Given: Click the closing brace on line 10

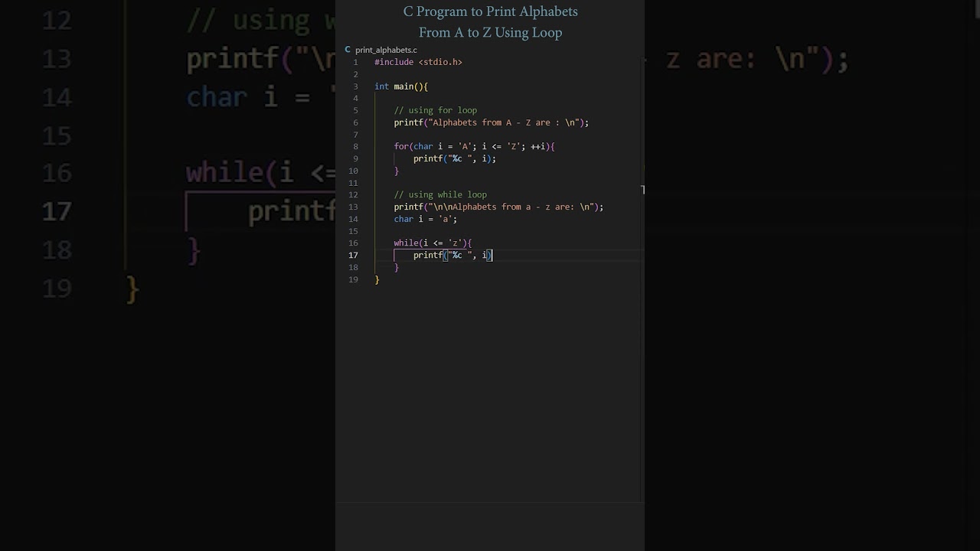Looking at the screenshot, I should pos(397,171).
